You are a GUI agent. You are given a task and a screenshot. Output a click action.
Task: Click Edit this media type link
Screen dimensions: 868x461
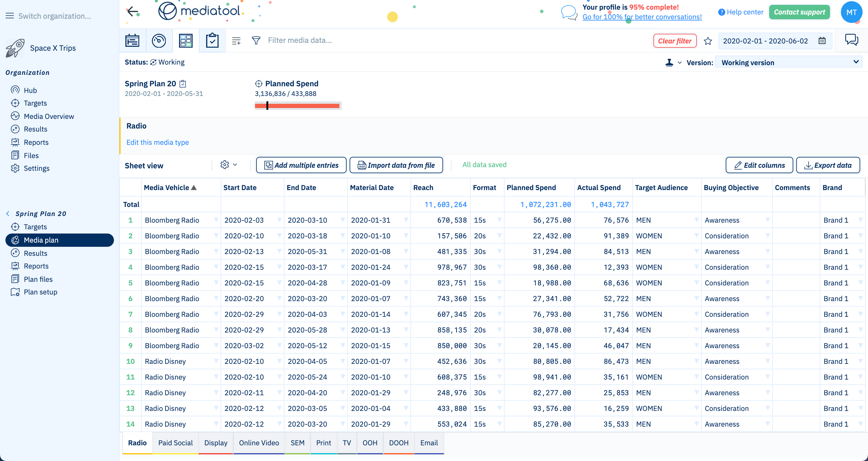coord(157,142)
